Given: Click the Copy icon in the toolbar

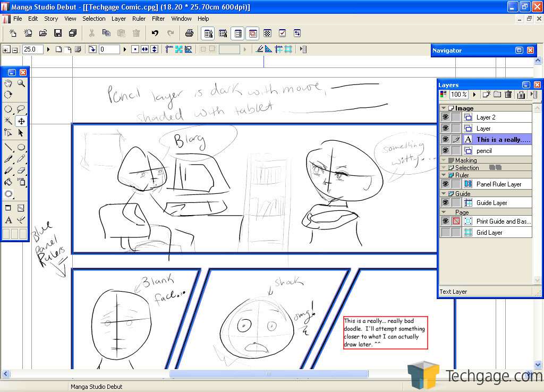Looking at the screenshot, I should (106, 33).
